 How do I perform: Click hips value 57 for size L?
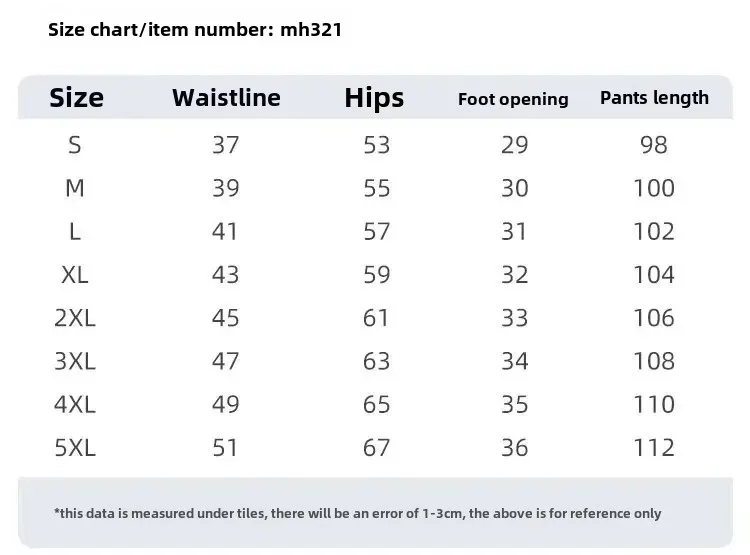376,231
